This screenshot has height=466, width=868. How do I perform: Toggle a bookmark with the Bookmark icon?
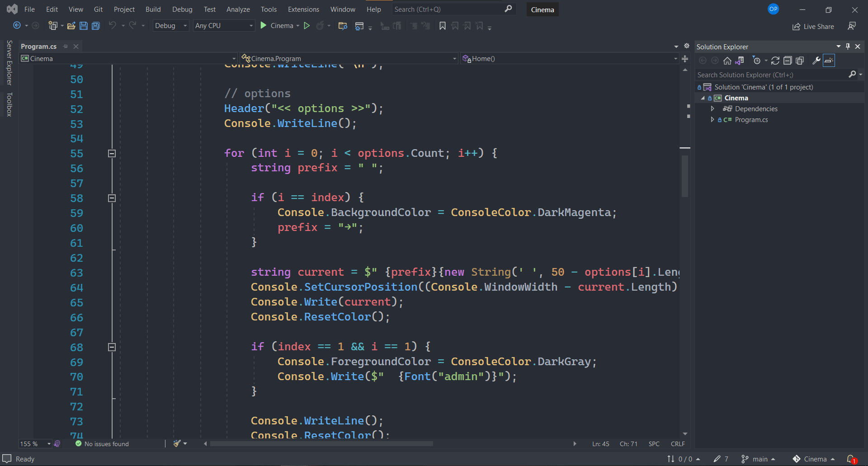(x=443, y=26)
